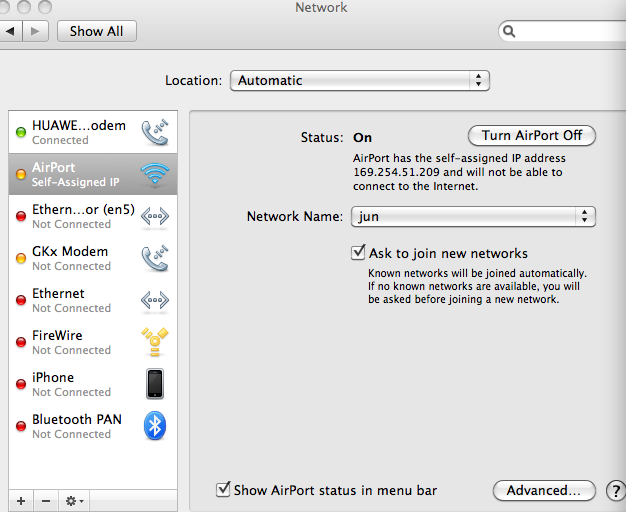Click the self-assigned IP address text 169.254.51.209

(x=396, y=172)
